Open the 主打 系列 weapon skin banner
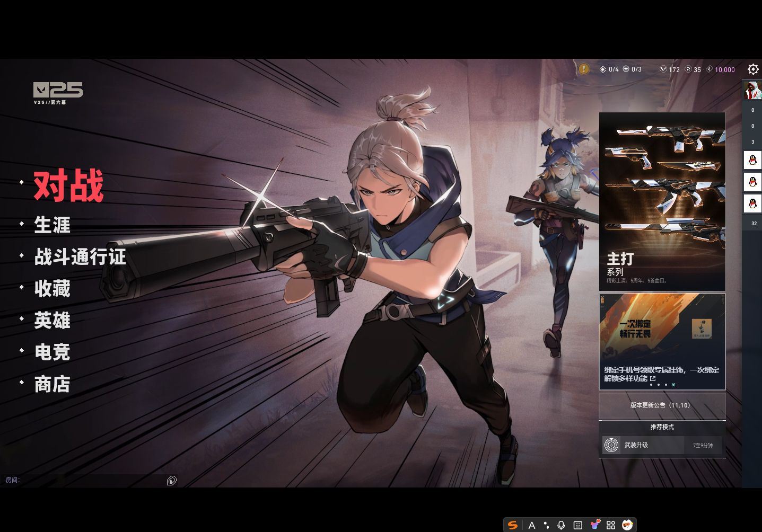762x532 pixels. [662, 201]
